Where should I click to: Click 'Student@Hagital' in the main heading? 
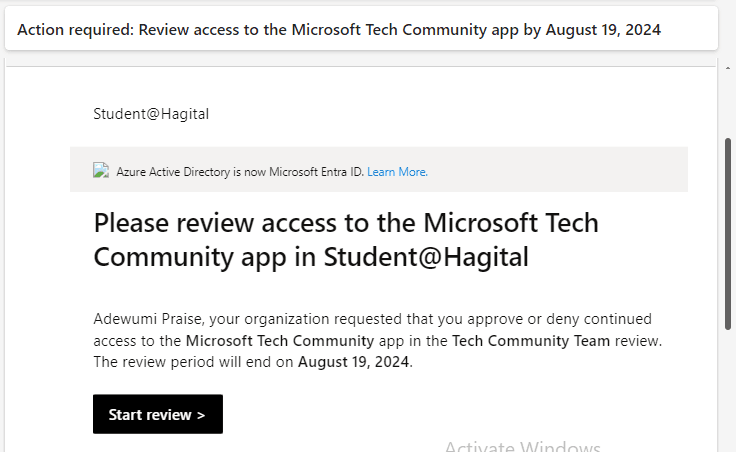click(x=426, y=257)
